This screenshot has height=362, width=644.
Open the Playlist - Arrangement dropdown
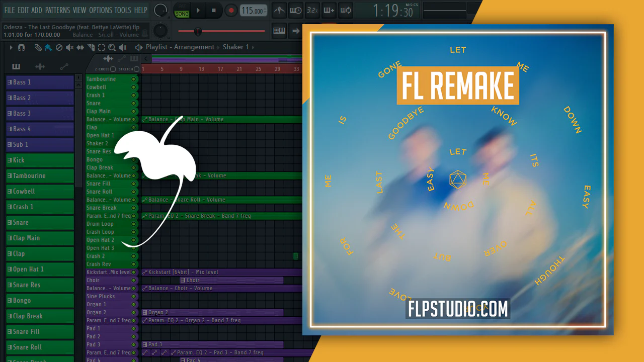pyautogui.click(x=180, y=47)
